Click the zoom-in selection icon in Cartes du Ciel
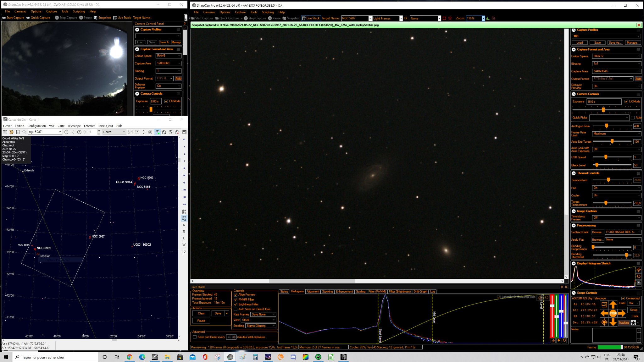644x362 pixels. coord(130,132)
